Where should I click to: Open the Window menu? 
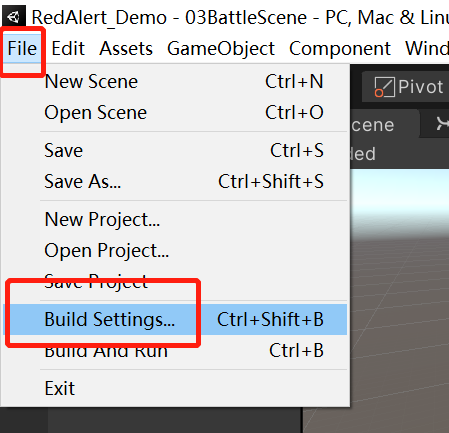click(x=427, y=49)
